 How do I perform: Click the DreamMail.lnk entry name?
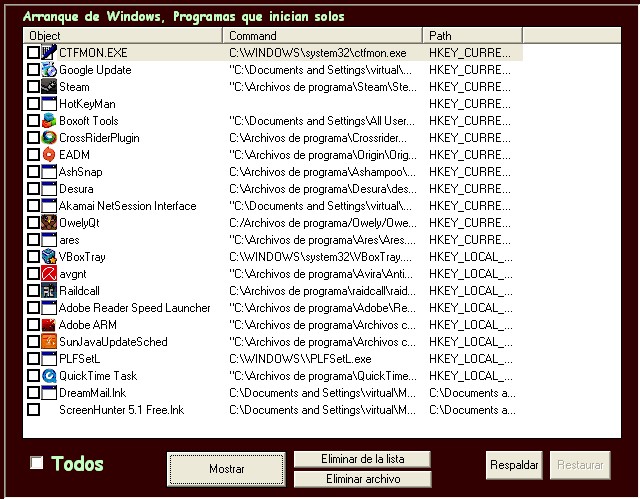(93, 393)
